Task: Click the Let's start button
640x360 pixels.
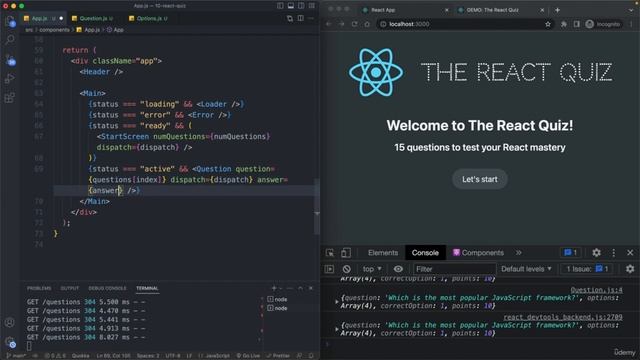Action: pyautogui.click(x=480, y=179)
